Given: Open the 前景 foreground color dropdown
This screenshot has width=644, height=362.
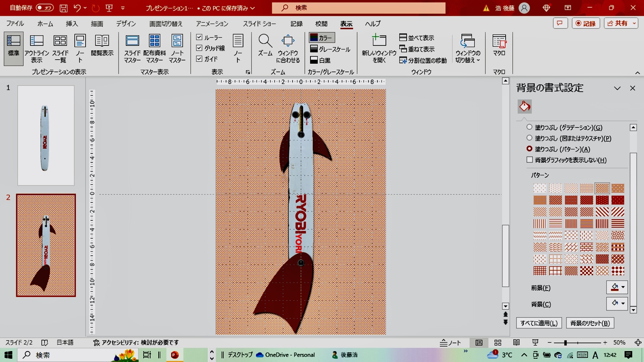Looking at the screenshot, I should tap(617, 287).
